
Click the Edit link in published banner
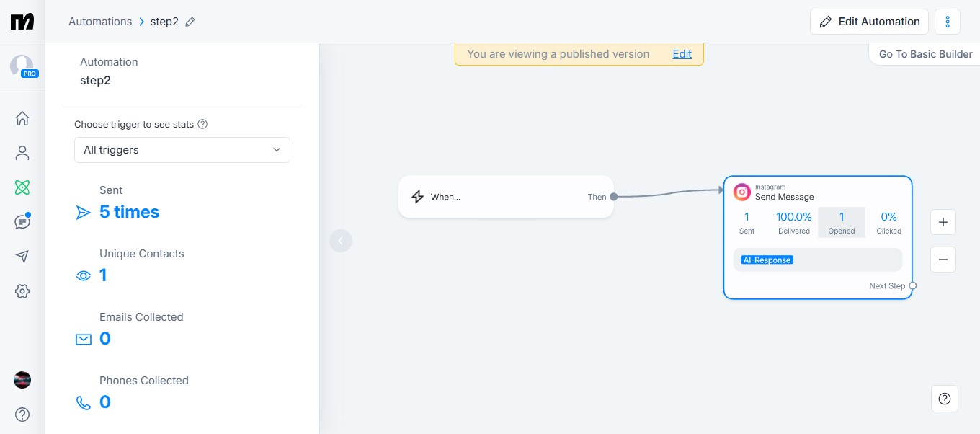click(x=682, y=54)
